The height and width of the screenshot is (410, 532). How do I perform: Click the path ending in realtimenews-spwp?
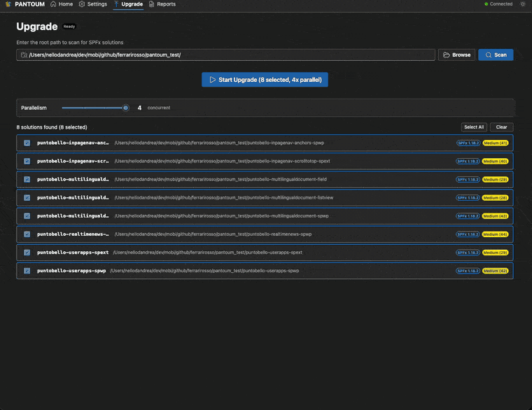pos(213,234)
